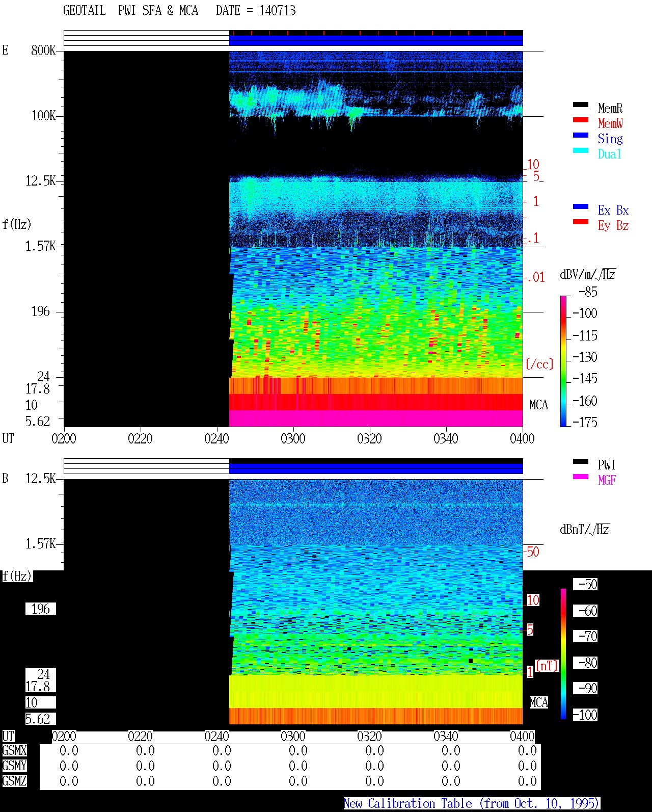Click the blue mode status bar above B panel
652x812 pixels.
376,468
